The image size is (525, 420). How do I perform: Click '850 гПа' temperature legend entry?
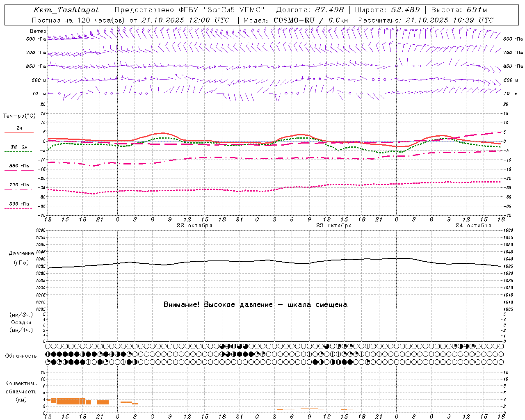tap(19, 166)
